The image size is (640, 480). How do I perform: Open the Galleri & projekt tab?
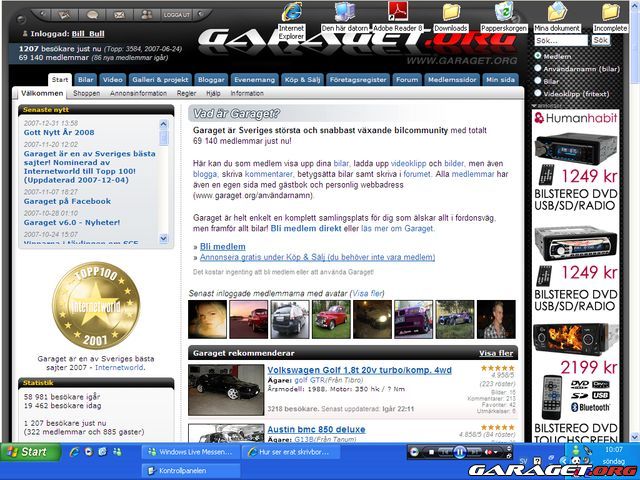click(x=160, y=80)
